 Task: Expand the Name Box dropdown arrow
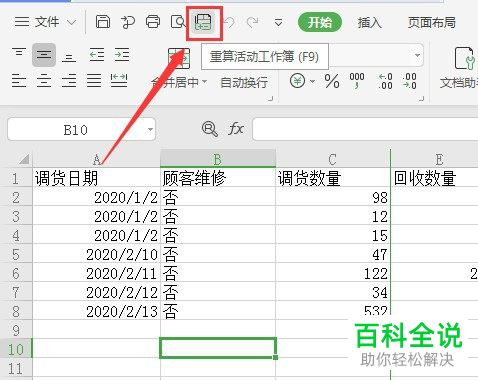point(150,129)
